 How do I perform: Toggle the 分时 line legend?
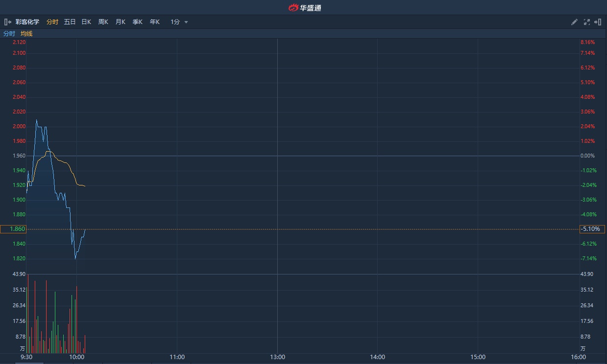click(9, 34)
